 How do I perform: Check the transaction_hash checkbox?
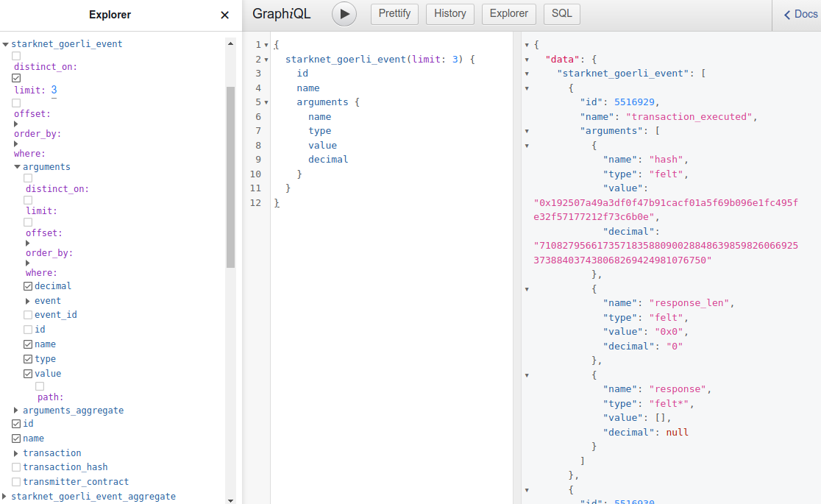pos(16,466)
